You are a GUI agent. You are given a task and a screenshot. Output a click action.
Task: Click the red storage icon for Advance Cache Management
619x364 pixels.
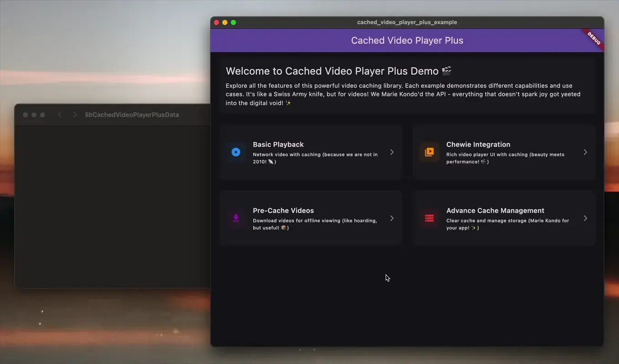tap(429, 218)
